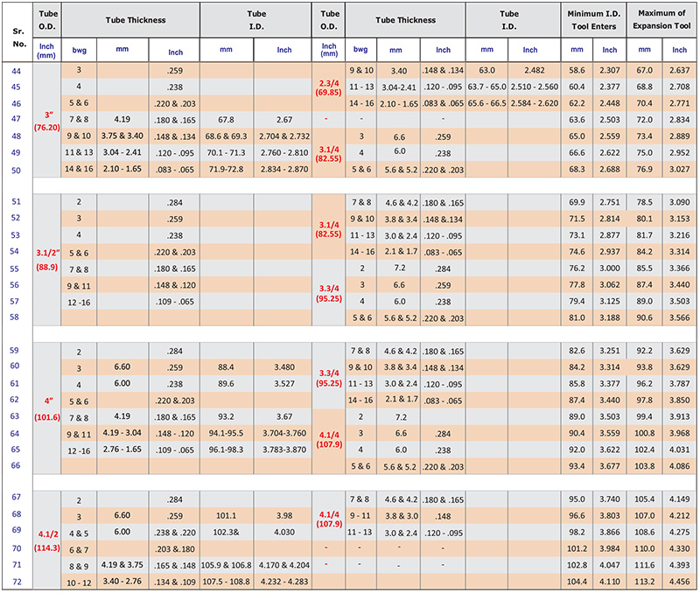Click the tube I.D. value 4.030
The width and height of the screenshot is (700, 593).
[283, 533]
